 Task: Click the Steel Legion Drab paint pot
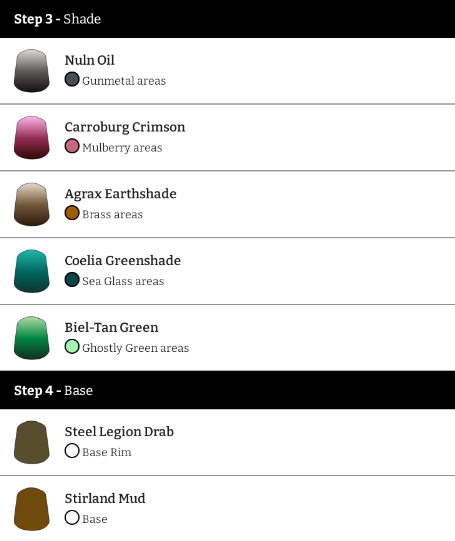[32, 442]
